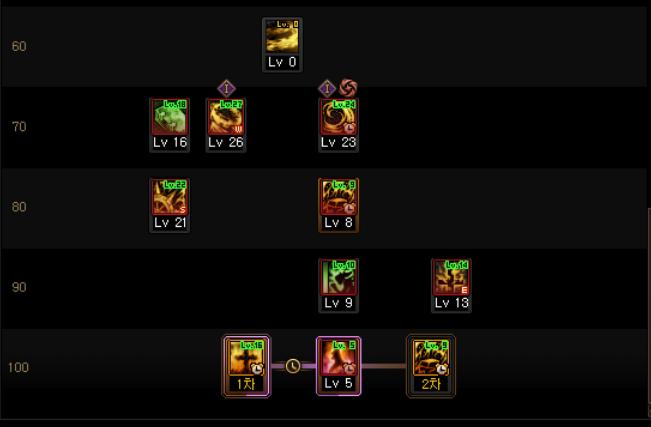Click the purple diamond badge above Lv 26
The width and height of the screenshot is (651, 427).
(226, 88)
